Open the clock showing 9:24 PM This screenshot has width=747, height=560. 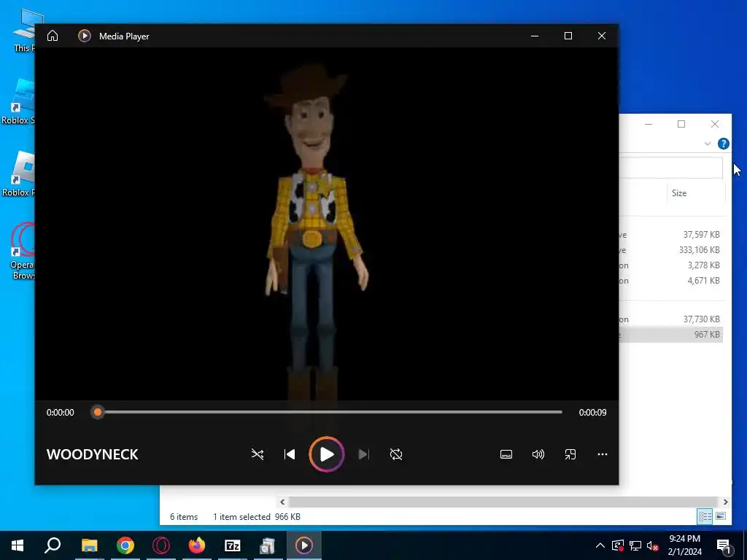point(684,545)
